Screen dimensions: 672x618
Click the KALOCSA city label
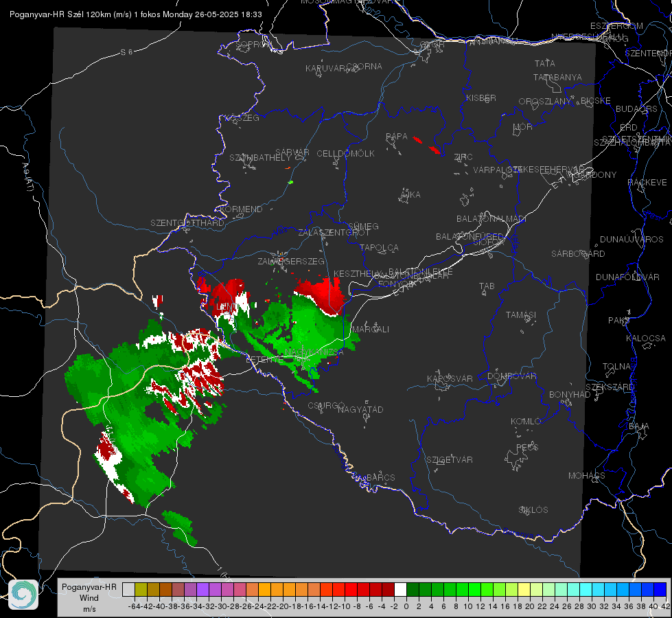click(645, 339)
